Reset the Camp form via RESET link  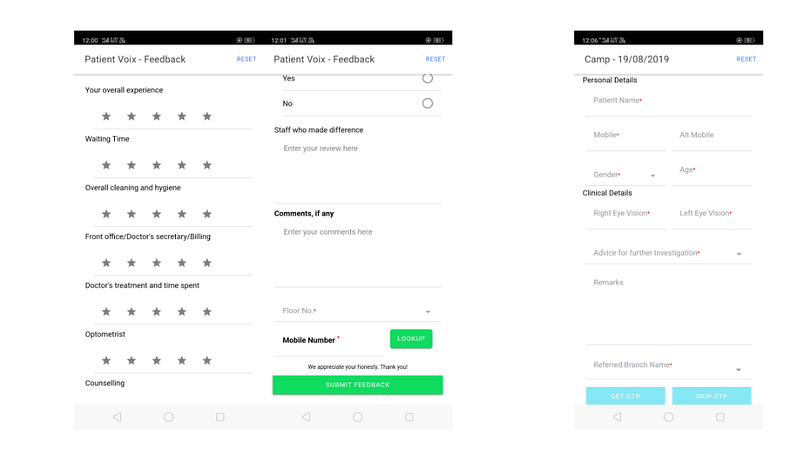click(x=746, y=59)
